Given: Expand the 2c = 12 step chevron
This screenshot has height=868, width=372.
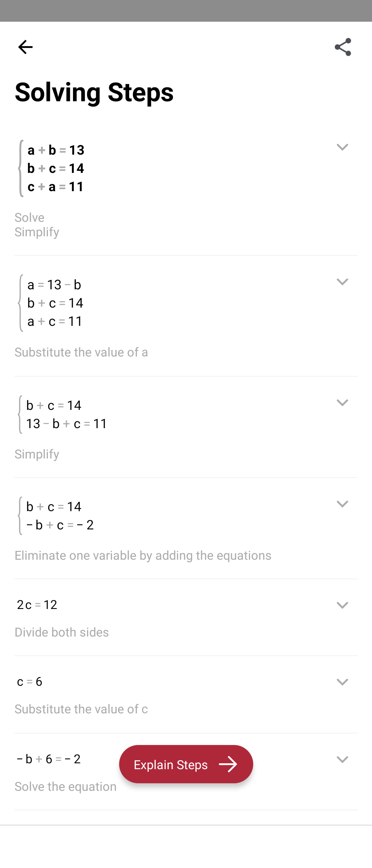Looking at the screenshot, I should [342, 605].
